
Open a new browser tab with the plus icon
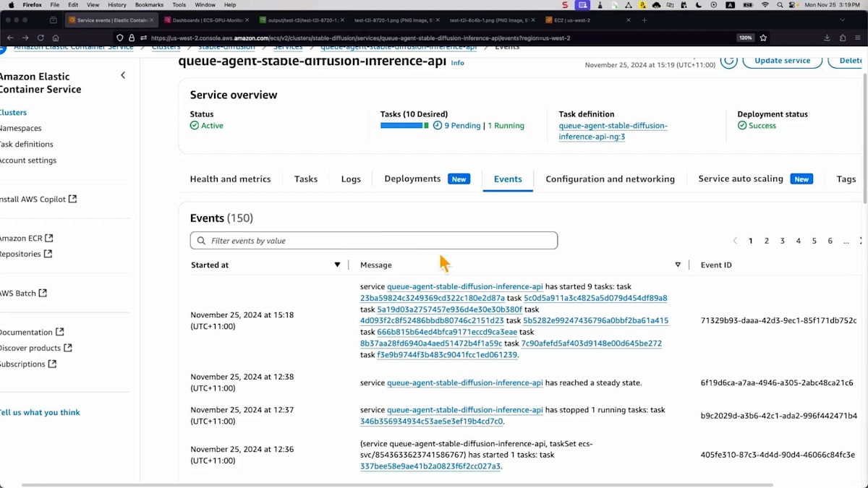[x=644, y=20]
